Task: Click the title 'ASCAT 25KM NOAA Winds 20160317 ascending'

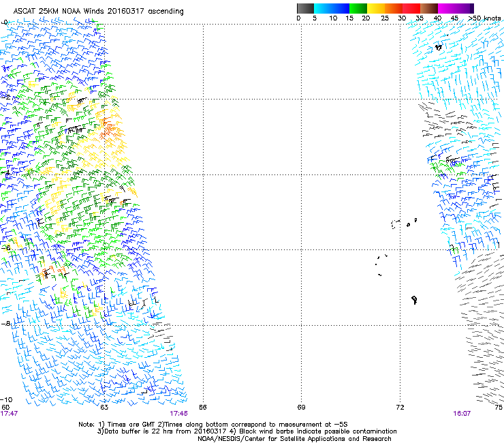Action: point(98,12)
